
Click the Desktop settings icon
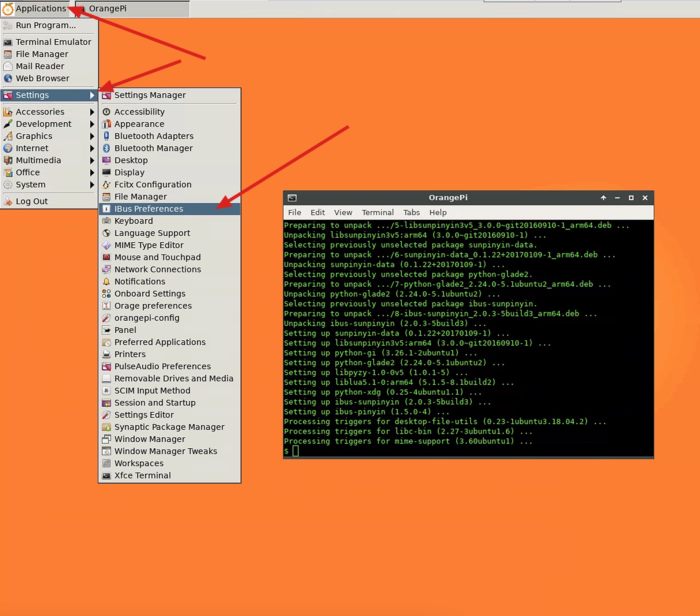tap(106, 160)
